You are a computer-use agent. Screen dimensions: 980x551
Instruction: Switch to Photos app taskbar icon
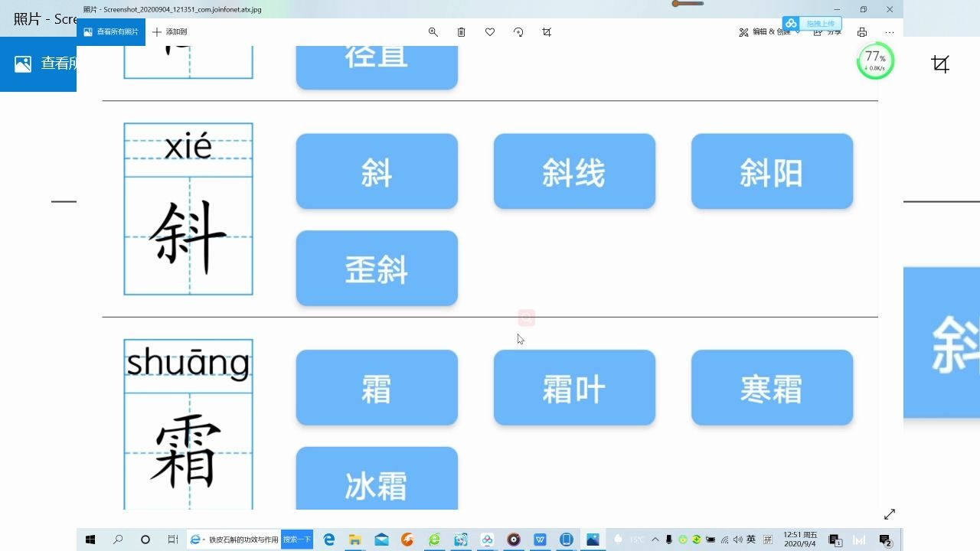[x=593, y=540]
